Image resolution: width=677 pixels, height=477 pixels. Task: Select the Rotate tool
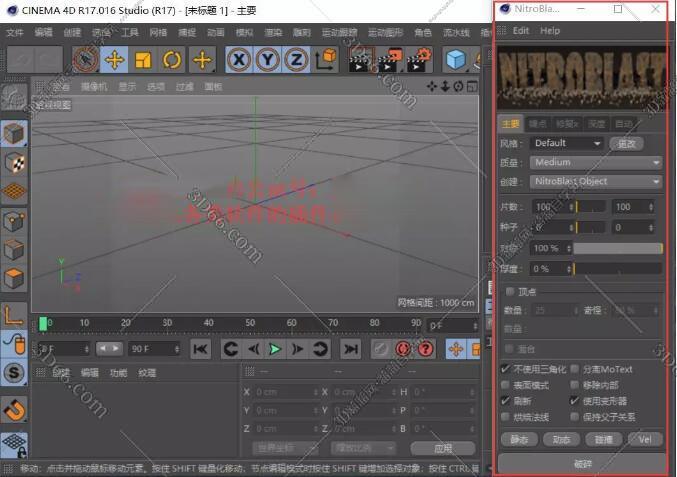(x=172, y=60)
